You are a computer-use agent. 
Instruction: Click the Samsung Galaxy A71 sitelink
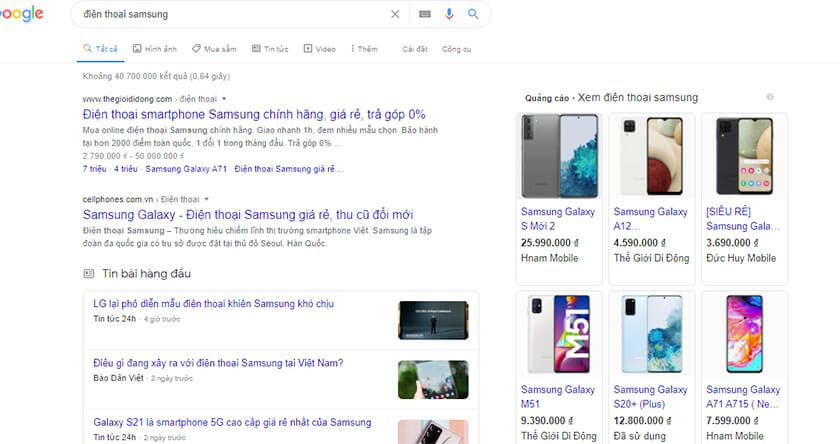pyautogui.click(x=186, y=169)
